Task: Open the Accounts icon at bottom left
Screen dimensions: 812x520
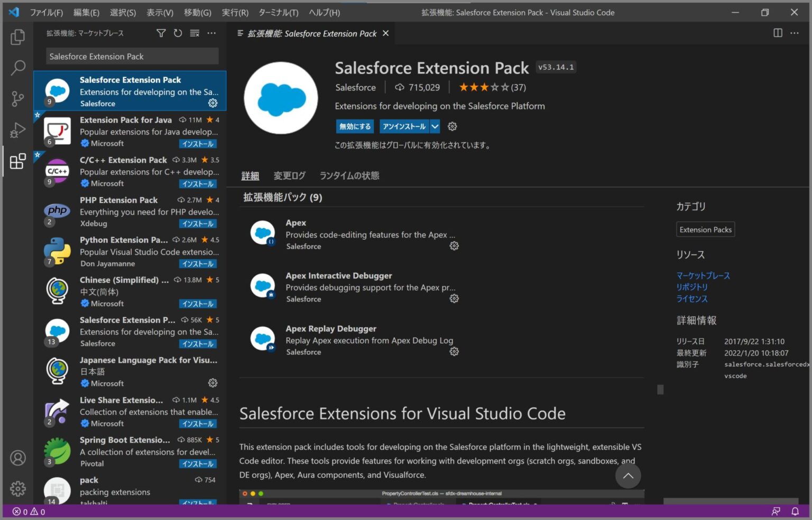Action: (x=18, y=458)
